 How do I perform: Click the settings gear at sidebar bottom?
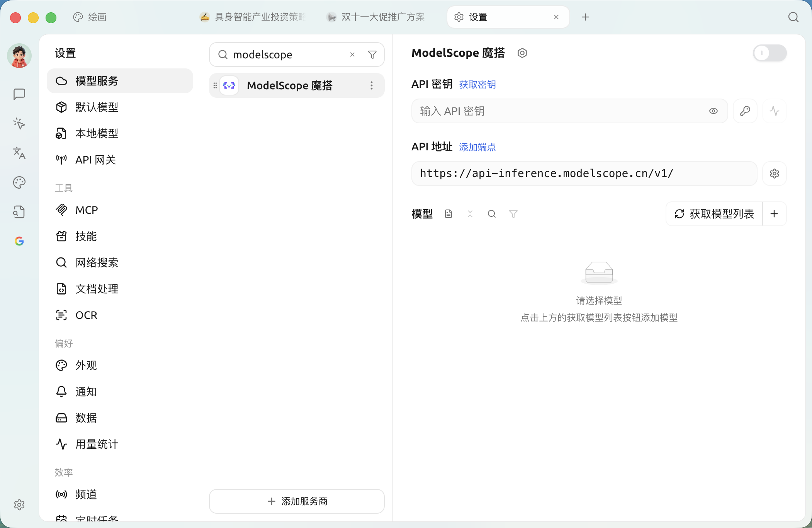click(19, 505)
